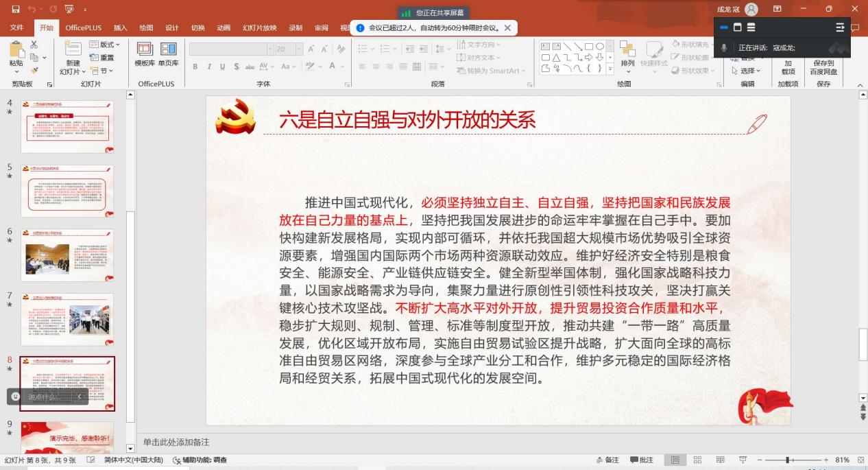Screen dimensions: 868x470
Task: Open the 模板库 template library
Action: (145, 54)
